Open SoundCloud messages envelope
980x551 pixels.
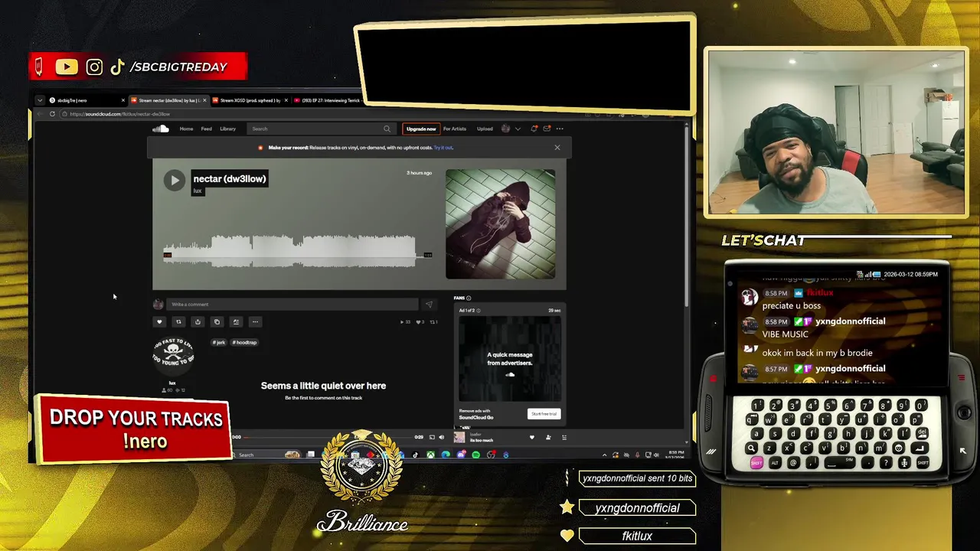(x=547, y=129)
